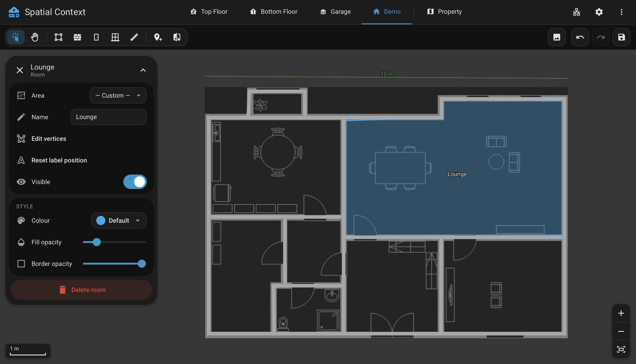Choose the draw room tool
The image size is (636, 364).
pos(59,37)
